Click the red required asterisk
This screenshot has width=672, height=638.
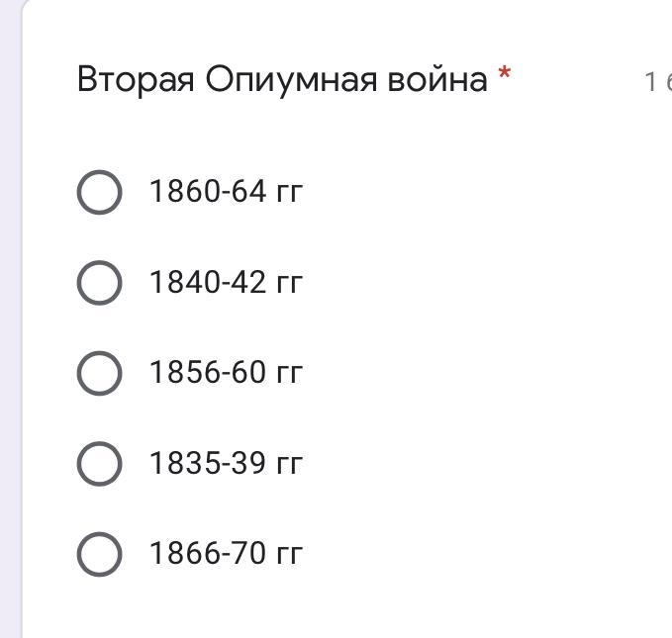pyautogui.click(x=505, y=75)
